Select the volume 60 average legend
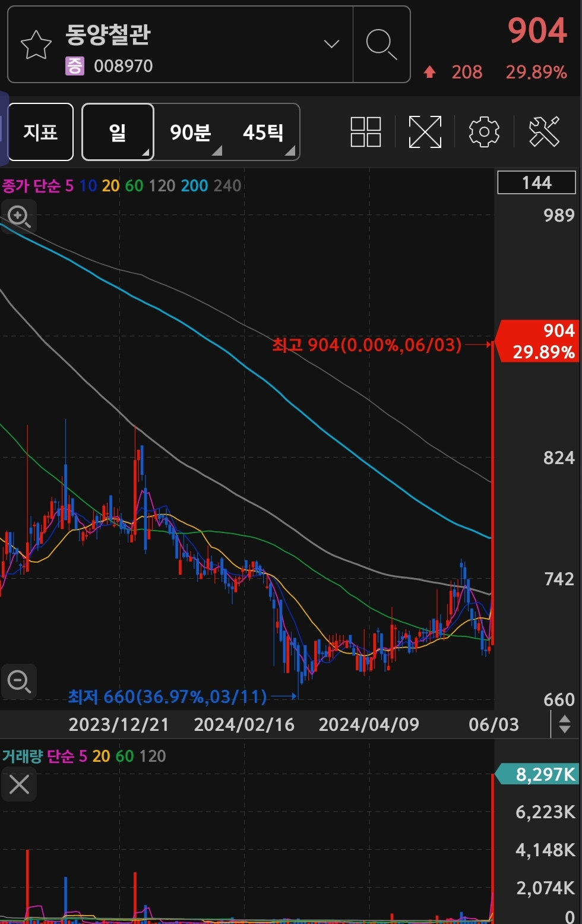 click(x=125, y=756)
